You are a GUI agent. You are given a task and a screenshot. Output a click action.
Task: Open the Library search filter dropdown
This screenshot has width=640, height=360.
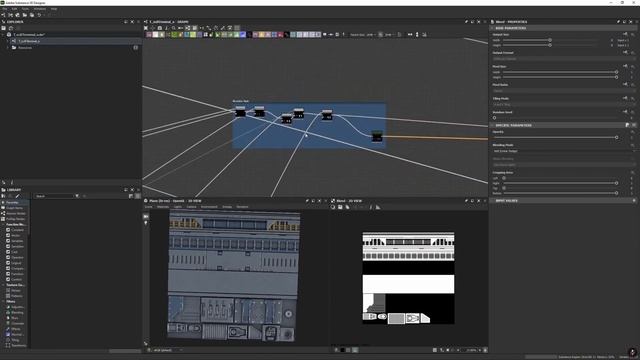[x=77, y=196]
